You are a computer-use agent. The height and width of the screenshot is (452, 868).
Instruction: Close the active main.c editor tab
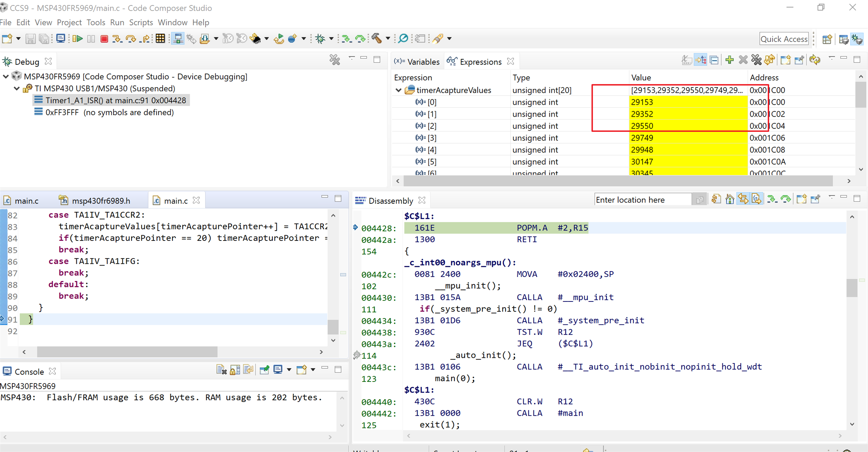tap(196, 200)
